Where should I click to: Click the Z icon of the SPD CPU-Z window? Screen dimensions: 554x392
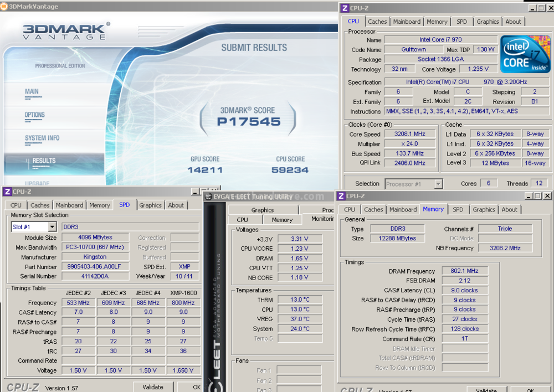pos(7,192)
